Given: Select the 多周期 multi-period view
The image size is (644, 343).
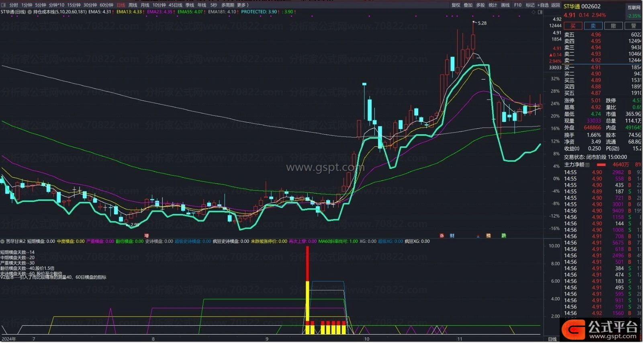Looking at the screenshot, I should click(x=228, y=5).
